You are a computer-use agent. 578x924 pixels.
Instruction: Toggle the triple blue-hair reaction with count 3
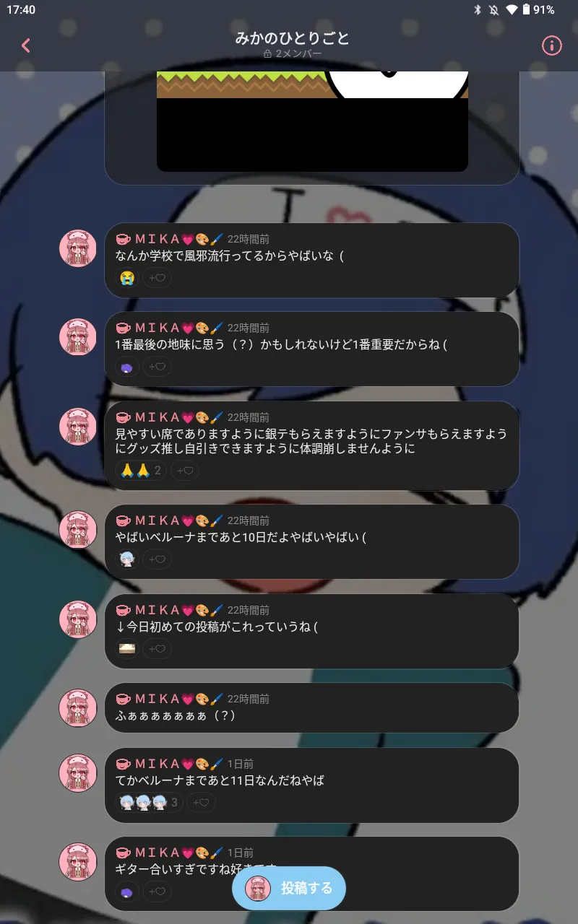pos(149,802)
